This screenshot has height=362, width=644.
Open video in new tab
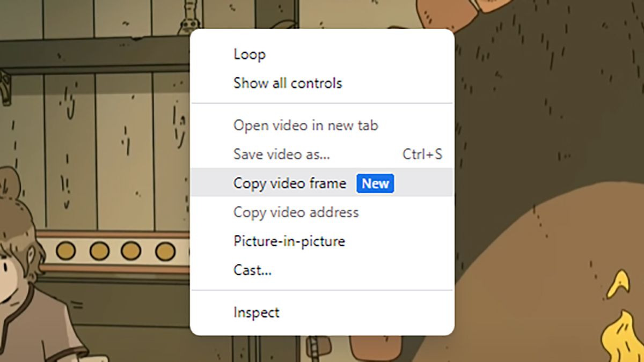pyautogui.click(x=305, y=125)
